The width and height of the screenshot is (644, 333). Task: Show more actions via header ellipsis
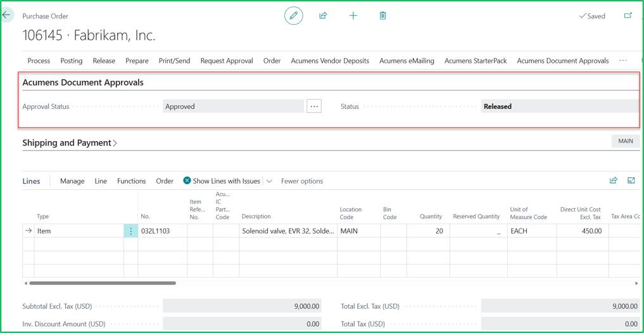click(x=623, y=61)
